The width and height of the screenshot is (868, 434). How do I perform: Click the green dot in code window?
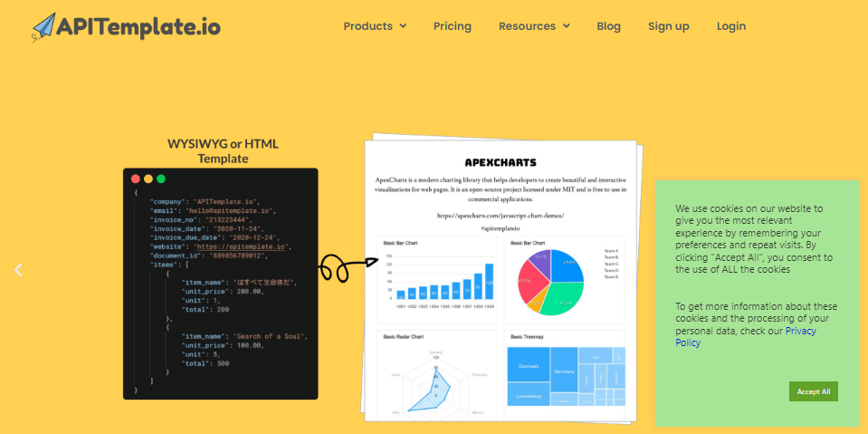coord(161,178)
